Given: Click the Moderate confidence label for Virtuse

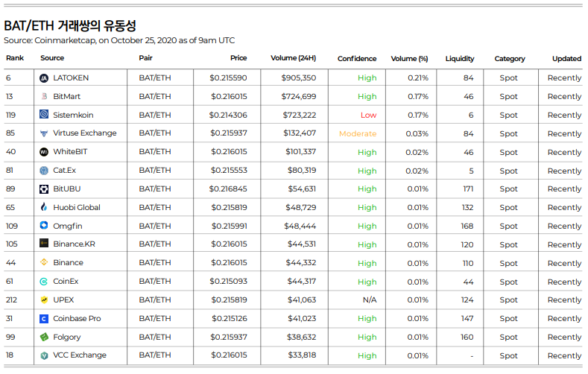Looking at the screenshot, I should (x=358, y=134).
